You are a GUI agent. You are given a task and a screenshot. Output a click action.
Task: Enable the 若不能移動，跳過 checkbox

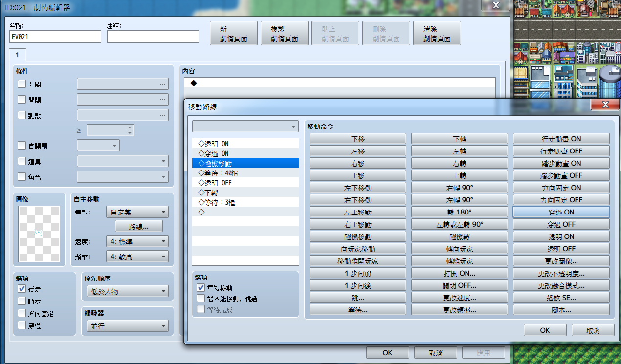[x=200, y=298]
